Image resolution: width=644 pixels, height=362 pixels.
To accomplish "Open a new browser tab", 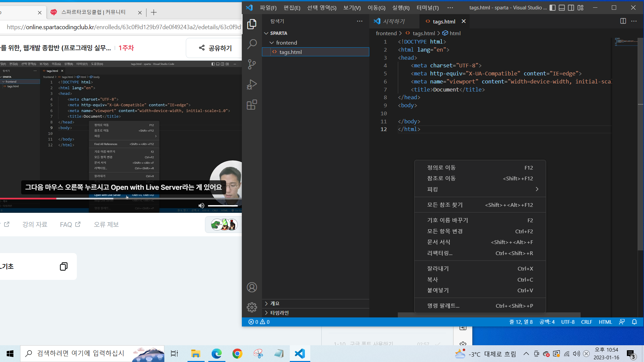I will click(x=154, y=12).
